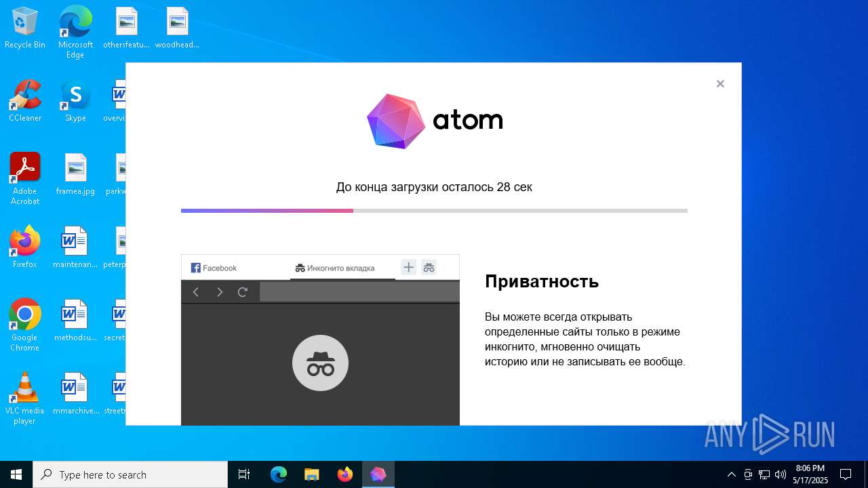This screenshot has width=868, height=488.
Task: Select the maintenan... Word document
Action: point(75,247)
